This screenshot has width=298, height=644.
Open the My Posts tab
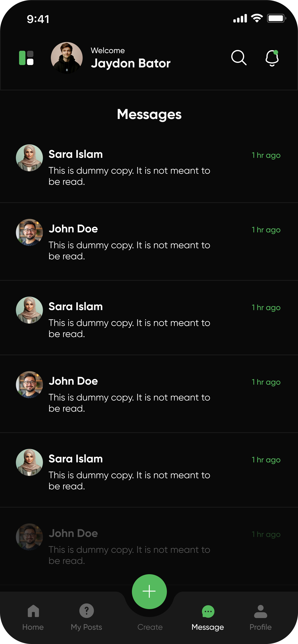tap(86, 616)
